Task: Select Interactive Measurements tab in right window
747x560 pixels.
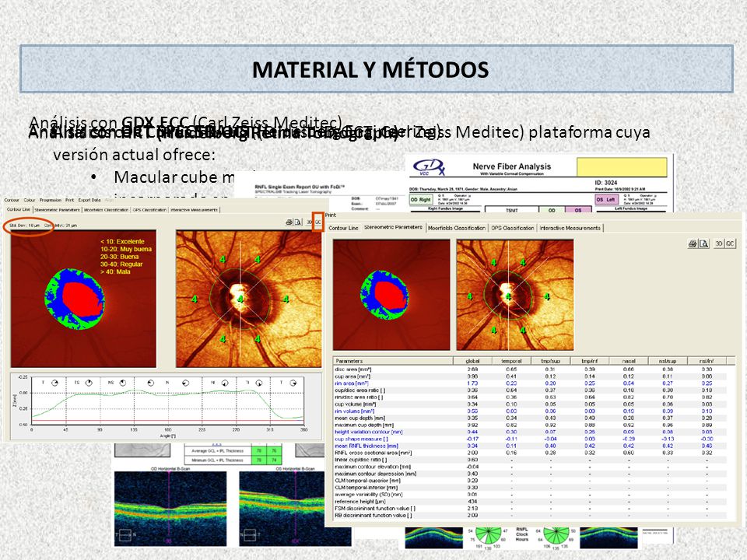Action: click(x=570, y=228)
